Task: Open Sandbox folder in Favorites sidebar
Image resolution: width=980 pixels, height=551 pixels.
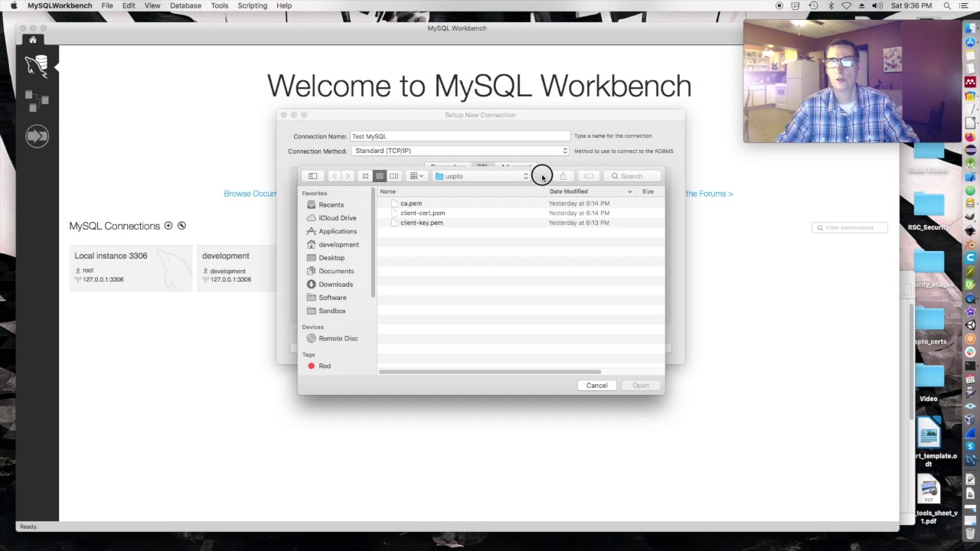Action: point(332,311)
